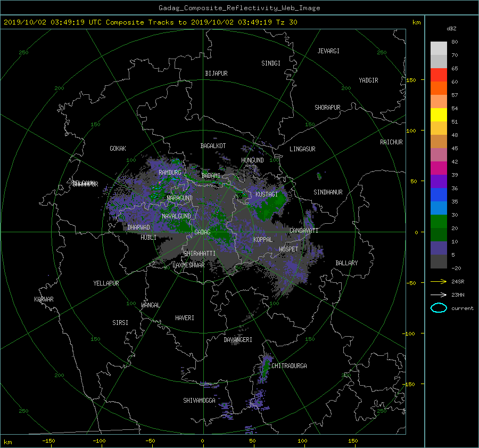The width and height of the screenshot is (479, 448).
Task: Select the light gray 70-80 dBZ swatch
Action: (x=439, y=48)
